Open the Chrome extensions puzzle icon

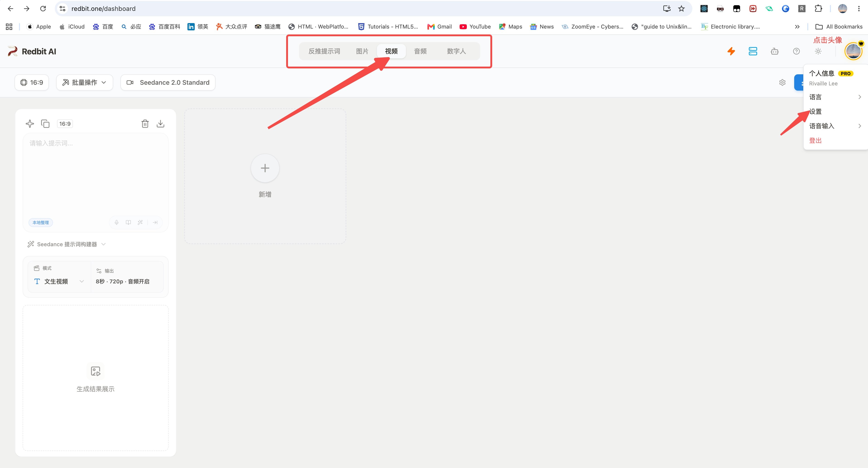coord(818,9)
